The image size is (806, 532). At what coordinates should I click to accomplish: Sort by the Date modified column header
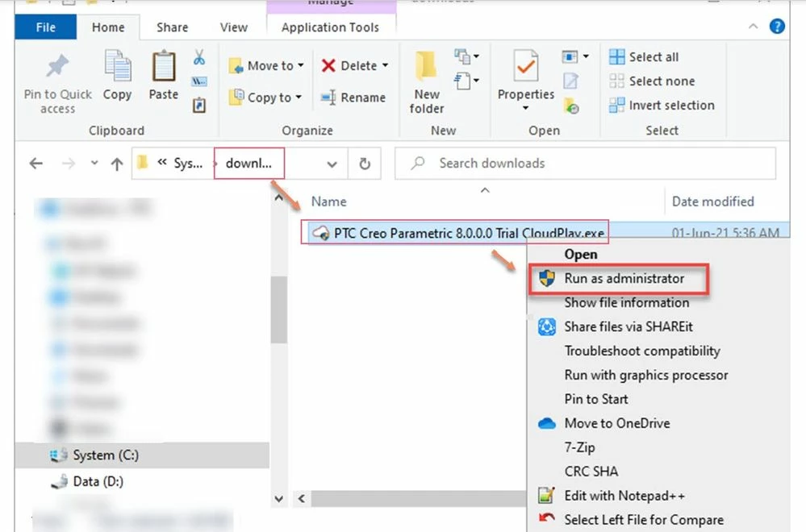click(713, 202)
